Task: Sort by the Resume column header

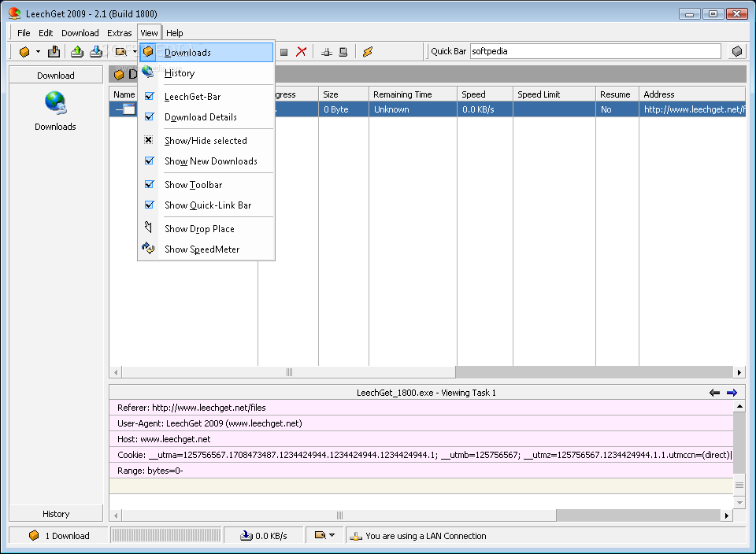Action: [617, 94]
